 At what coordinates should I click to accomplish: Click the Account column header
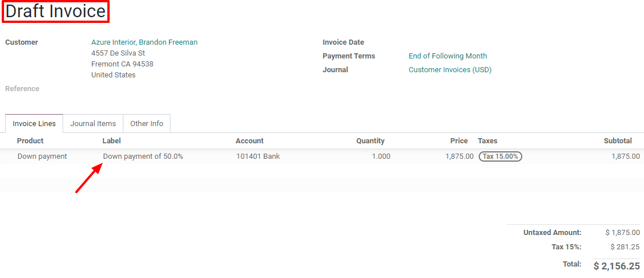click(x=250, y=141)
